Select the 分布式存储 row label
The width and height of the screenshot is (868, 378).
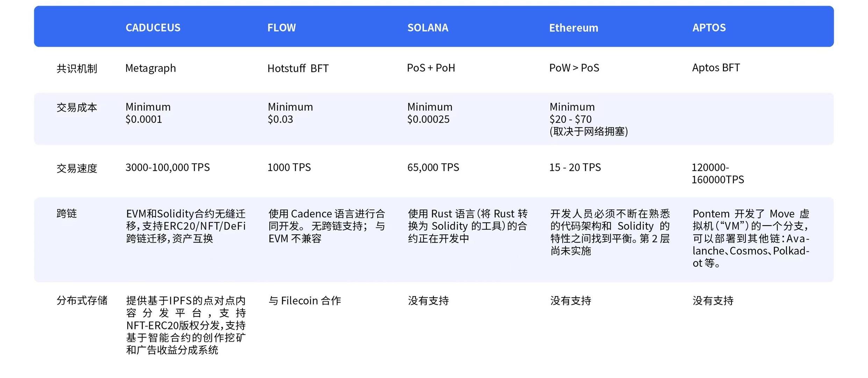point(82,300)
